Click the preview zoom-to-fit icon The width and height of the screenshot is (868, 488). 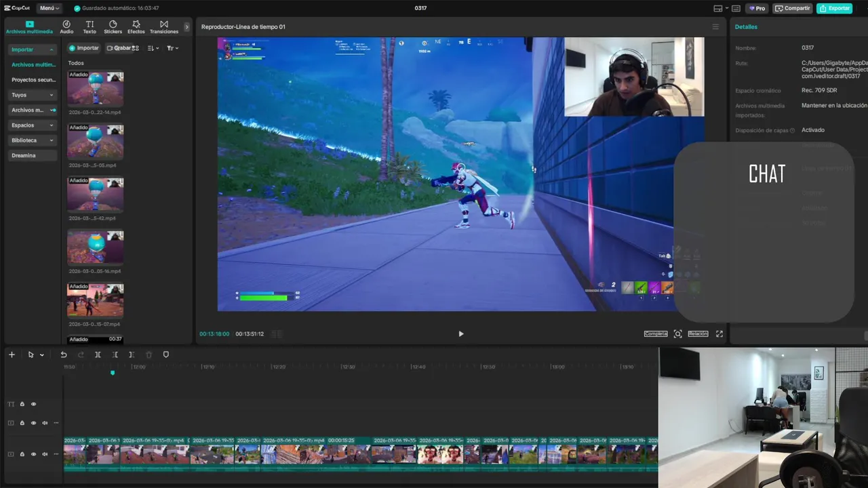click(x=677, y=333)
